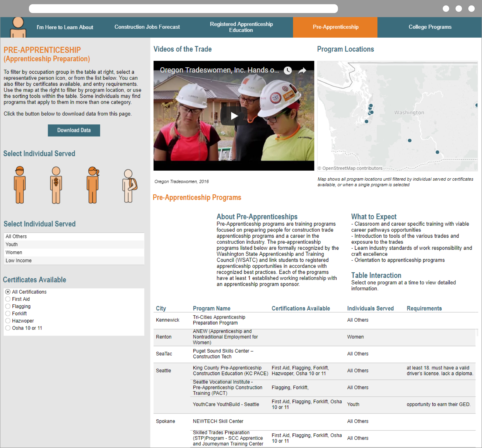Click the browser address bar
This screenshot has width=482, height=448.
tap(183, 9)
